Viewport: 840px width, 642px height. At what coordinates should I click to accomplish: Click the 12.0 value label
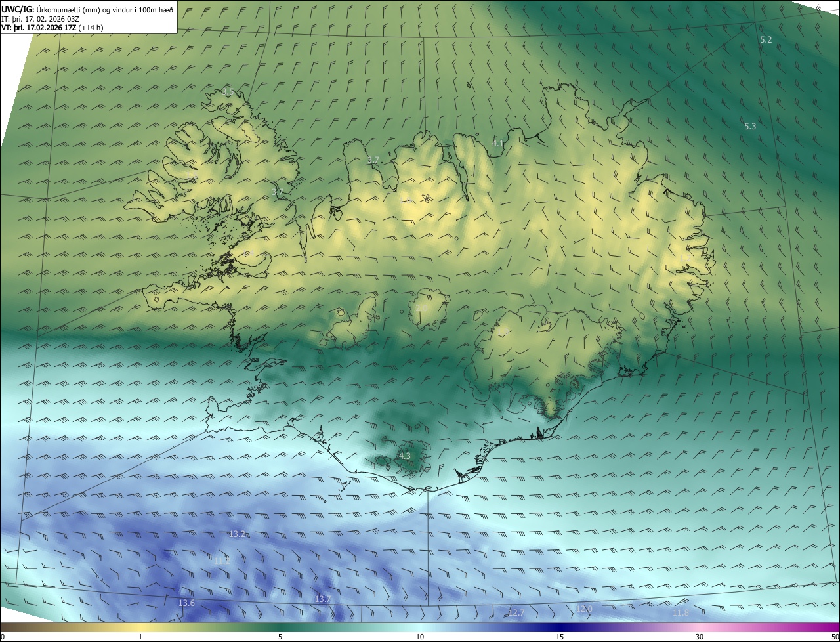click(583, 609)
